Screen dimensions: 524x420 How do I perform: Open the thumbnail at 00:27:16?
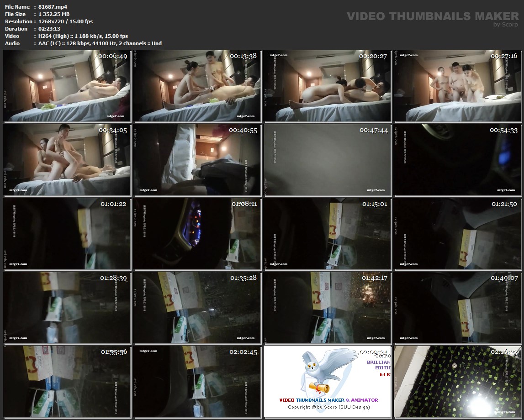coord(457,86)
